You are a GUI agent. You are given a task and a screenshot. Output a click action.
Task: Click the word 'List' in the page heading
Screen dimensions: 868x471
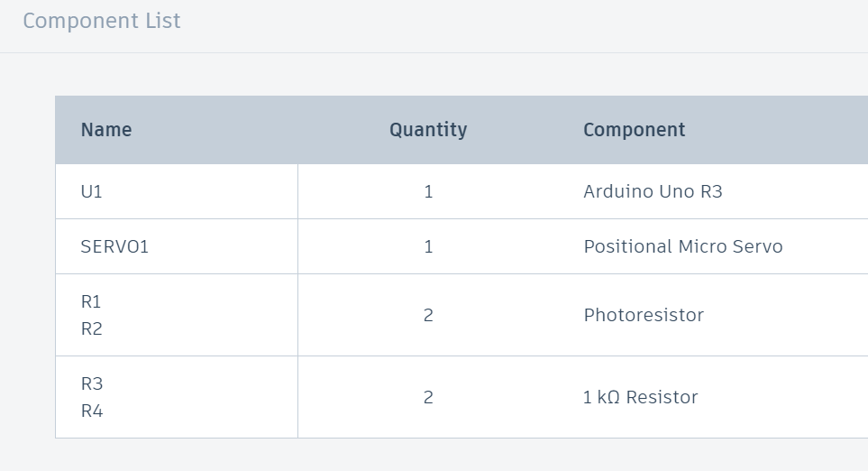(x=163, y=21)
